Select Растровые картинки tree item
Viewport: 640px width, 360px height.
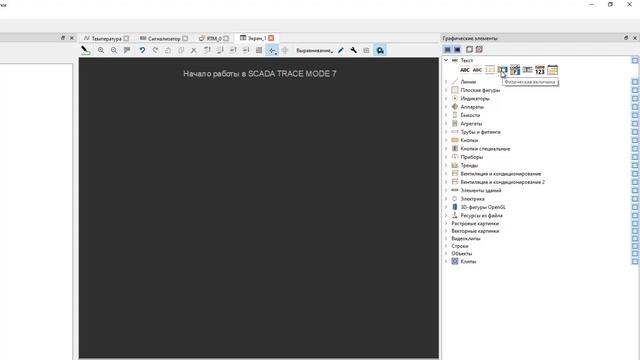(475, 223)
